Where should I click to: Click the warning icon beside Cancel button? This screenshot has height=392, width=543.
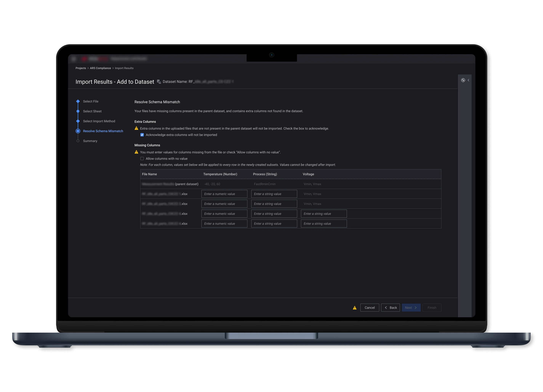pyautogui.click(x=355, y=308)
